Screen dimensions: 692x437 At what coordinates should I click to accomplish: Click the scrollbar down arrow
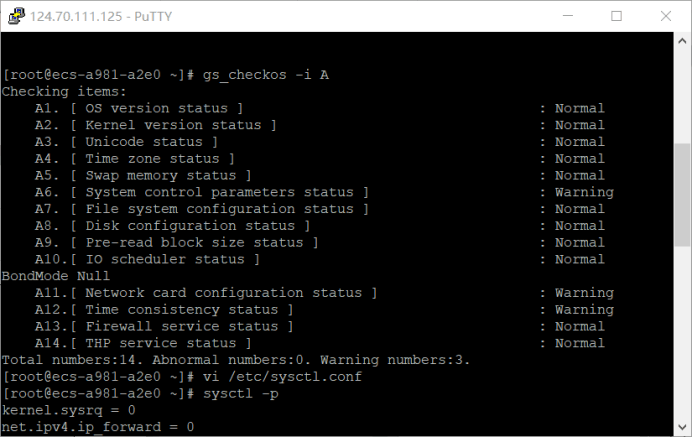coord(682,427)
